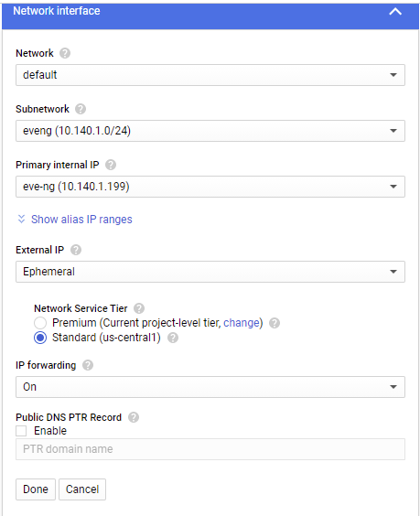The image size is (420, 516).
Task: Select the Standard (us-central1) radio button
Action: [40, 338]
